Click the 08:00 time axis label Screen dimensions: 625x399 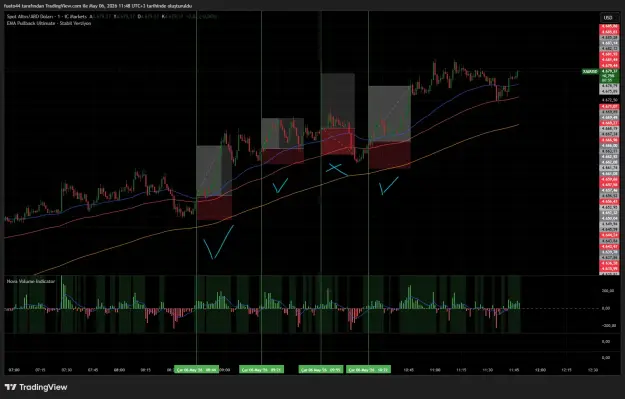point(119,370)
